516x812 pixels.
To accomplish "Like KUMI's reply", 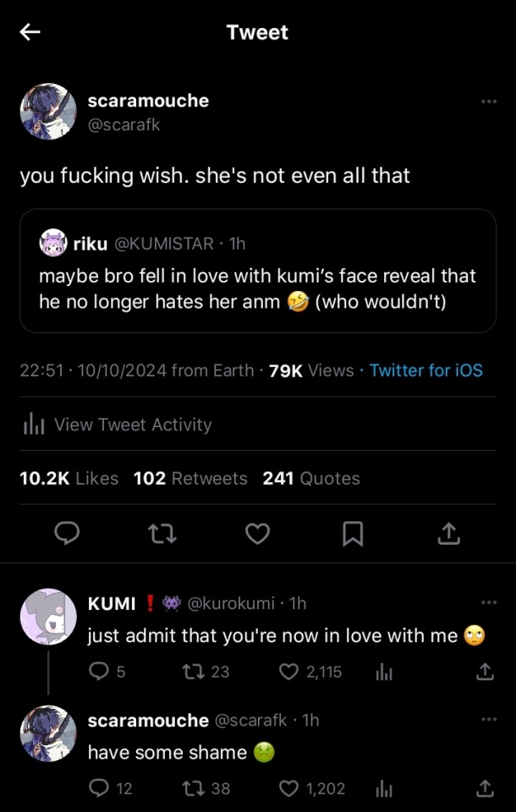I will 289,672.
